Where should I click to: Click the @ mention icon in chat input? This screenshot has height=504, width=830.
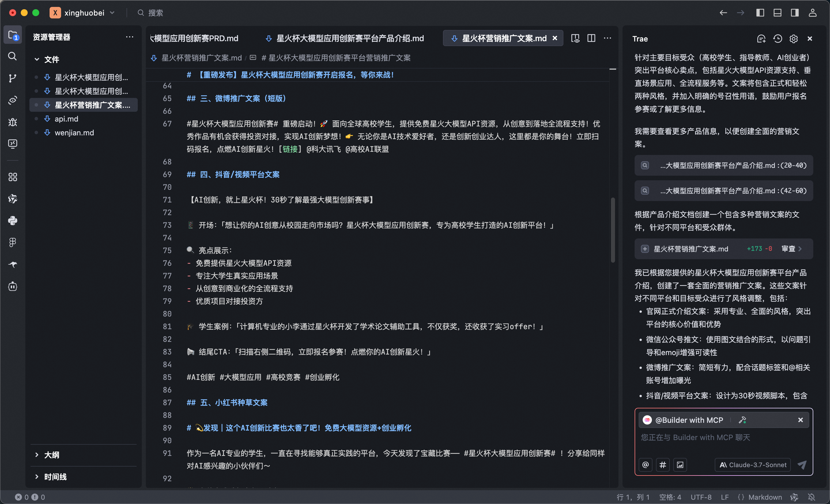[x=645, y=465]
